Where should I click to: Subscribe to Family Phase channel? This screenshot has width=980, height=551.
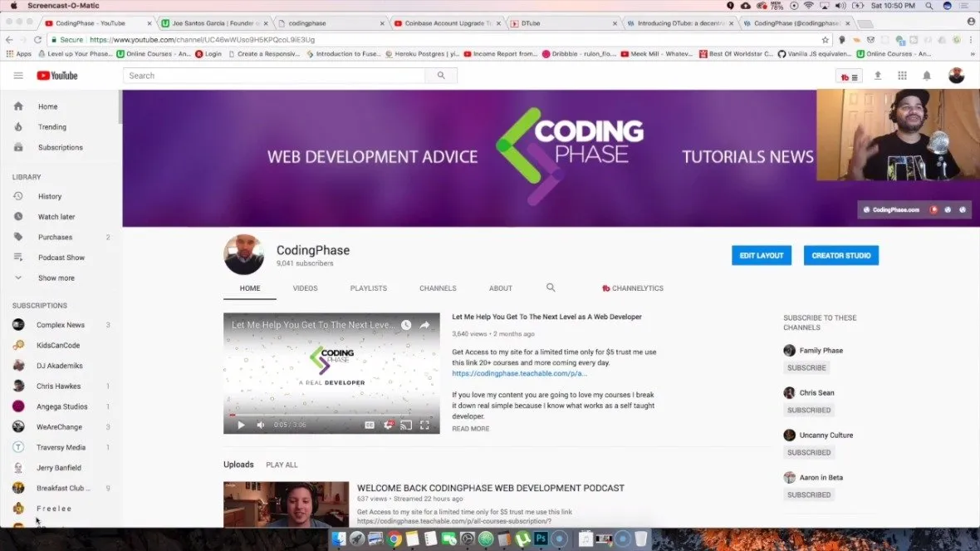[806, 368]
